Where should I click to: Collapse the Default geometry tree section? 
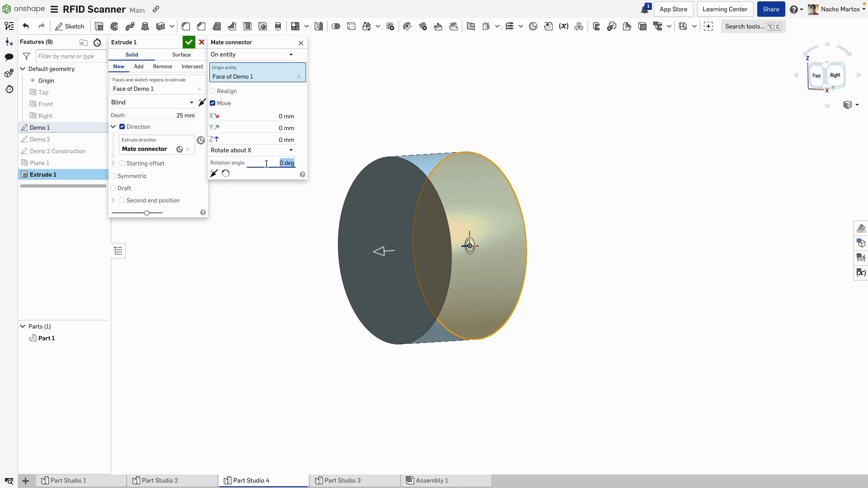(23, 69)
